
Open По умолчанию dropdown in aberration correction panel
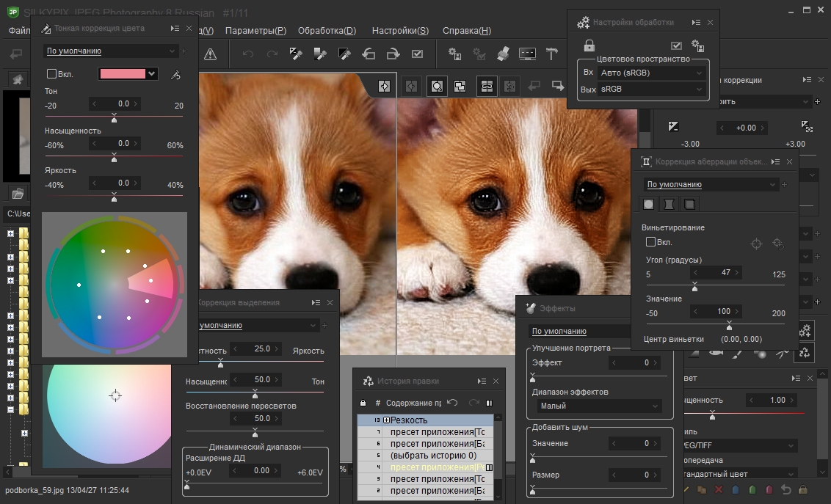pyautogui.click(x=711, y=184)
